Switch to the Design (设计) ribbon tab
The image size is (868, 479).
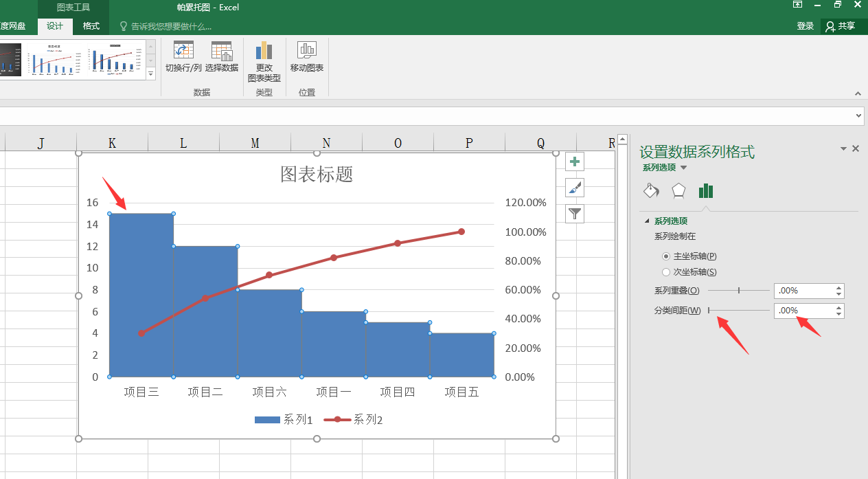coord(55,26)
